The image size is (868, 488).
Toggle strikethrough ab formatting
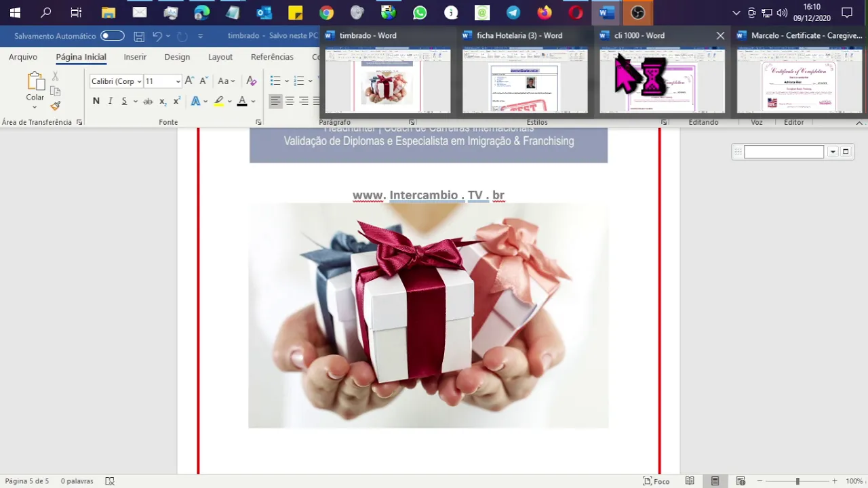point(148,101)
